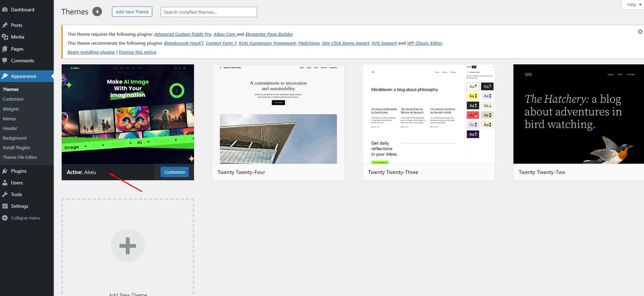The image size is (644, 296).
Task: Focus the Search installed themes field
Action: pos(208,12)
